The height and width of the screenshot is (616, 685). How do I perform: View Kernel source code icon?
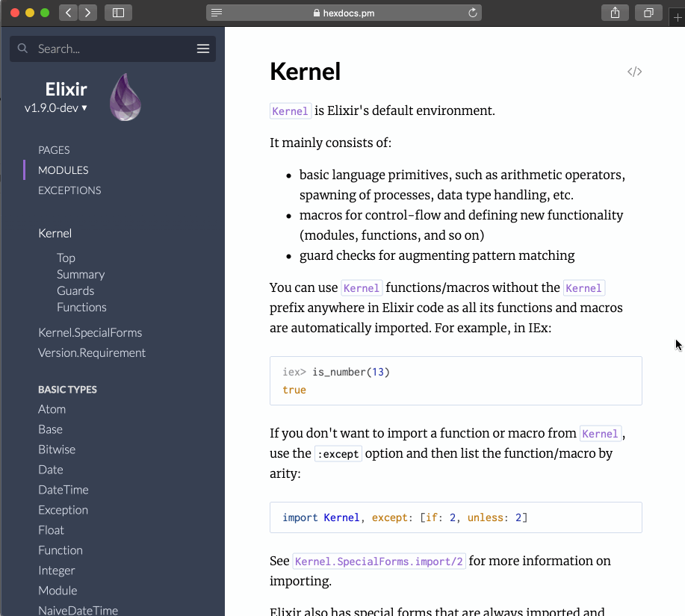[x=634, y=72]
